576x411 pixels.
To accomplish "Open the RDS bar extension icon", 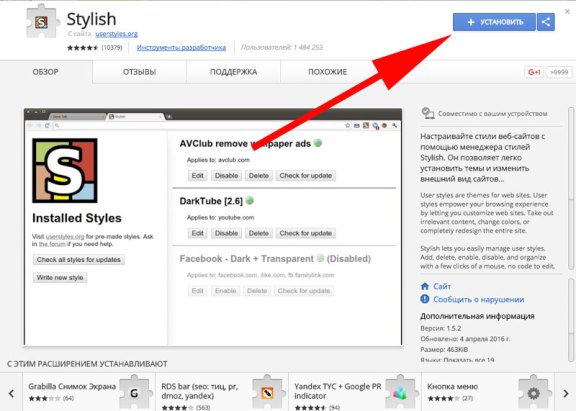I will pyautogui.click(x=267, y=393).
